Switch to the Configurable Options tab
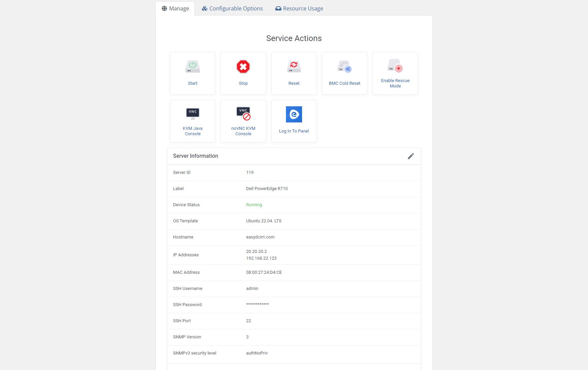The width and height of the screenshot is (588, 370). click(232, 8)
